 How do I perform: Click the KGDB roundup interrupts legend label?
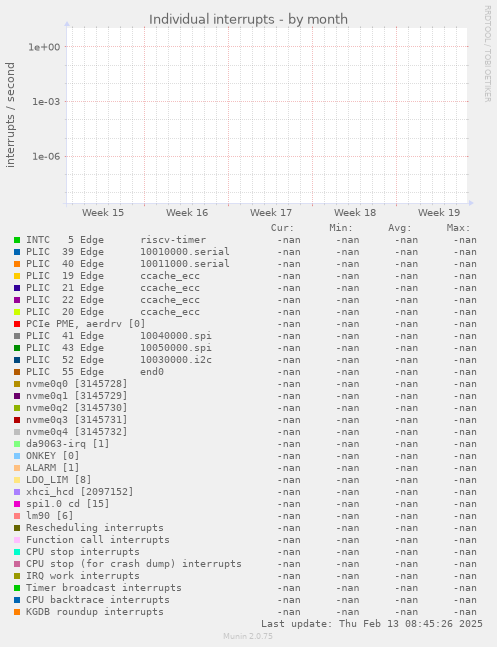(95, 612)
